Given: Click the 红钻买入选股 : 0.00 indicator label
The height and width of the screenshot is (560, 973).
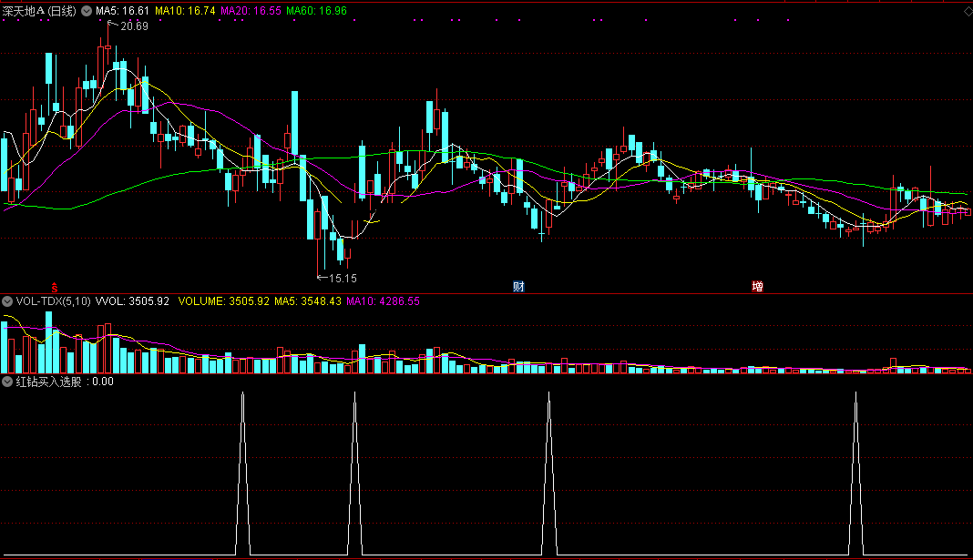Looking at the screenshot, I should click(65, 382).
